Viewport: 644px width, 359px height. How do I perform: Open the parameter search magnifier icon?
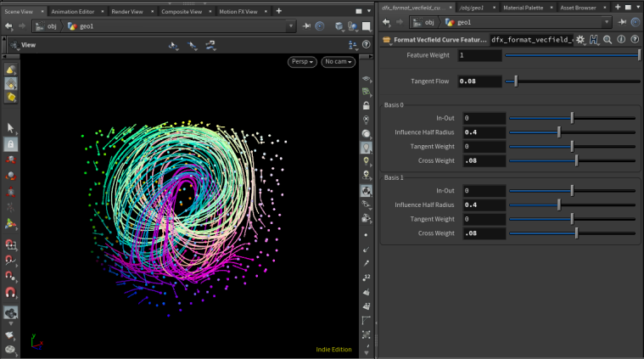[608, 39]
